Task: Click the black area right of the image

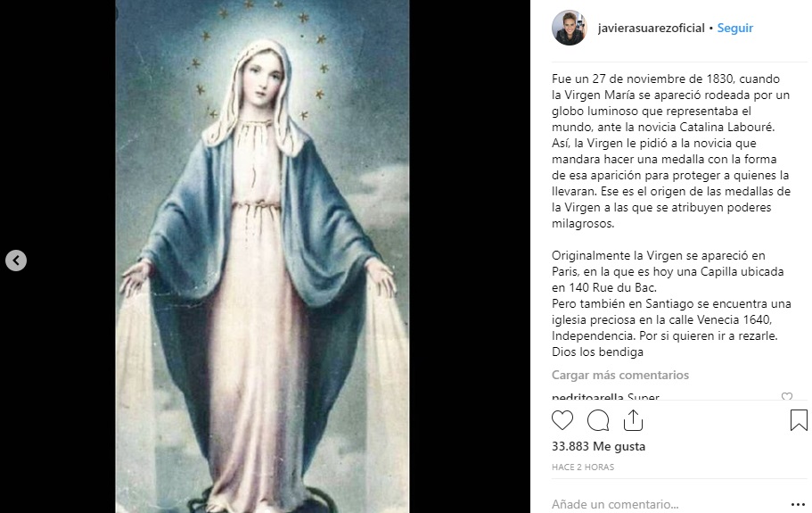Action: 469,257
